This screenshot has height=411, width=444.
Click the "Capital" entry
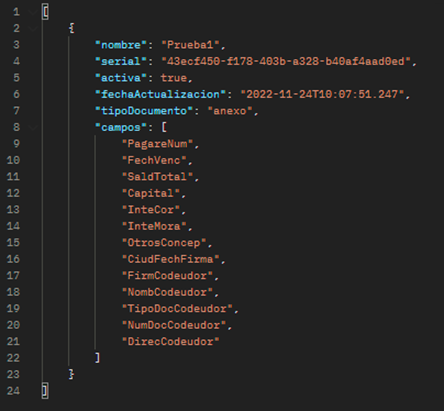coord(151,193)
